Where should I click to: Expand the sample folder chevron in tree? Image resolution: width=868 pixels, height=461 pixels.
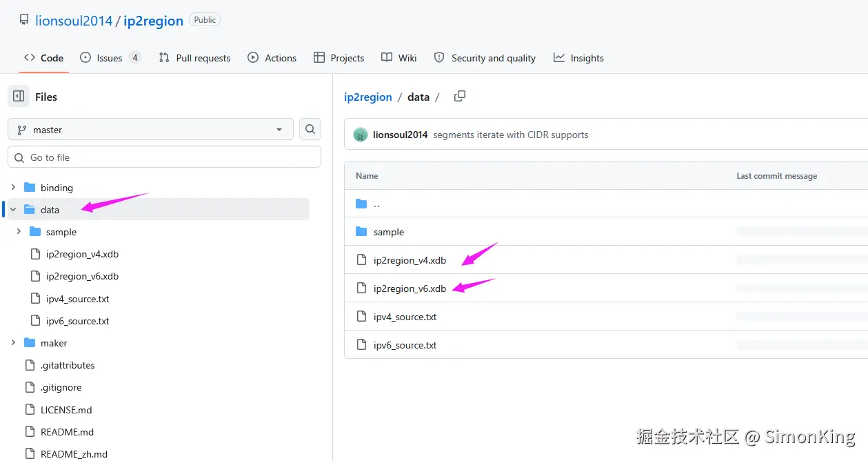click(19, 232)
